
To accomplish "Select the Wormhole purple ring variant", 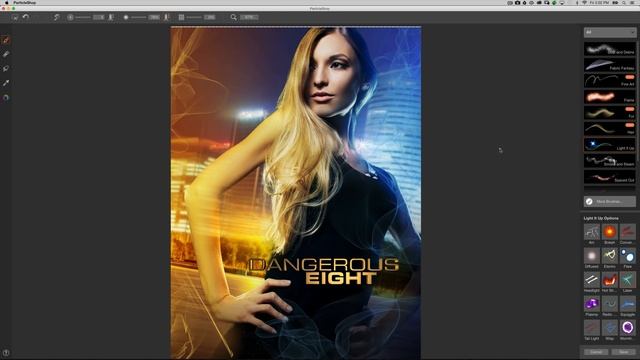I will 627,328.
